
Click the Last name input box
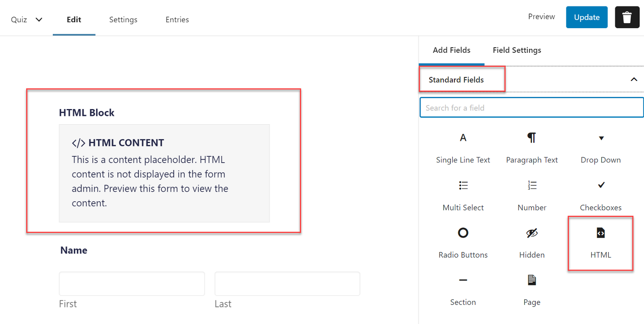(287, 284)
